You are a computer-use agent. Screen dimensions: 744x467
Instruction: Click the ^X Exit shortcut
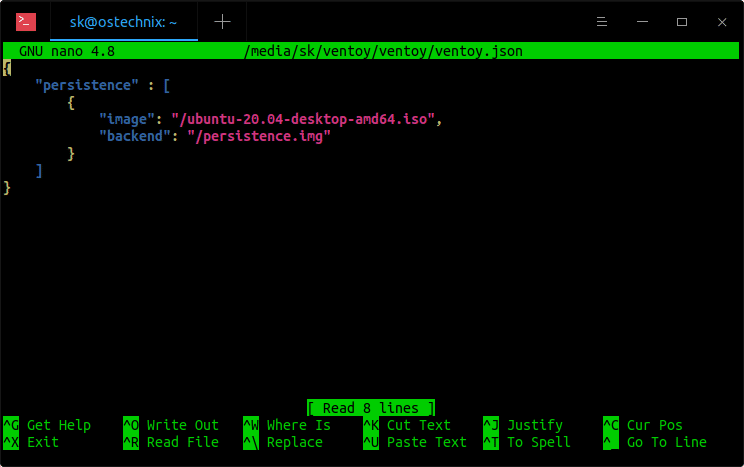[31, 442]
